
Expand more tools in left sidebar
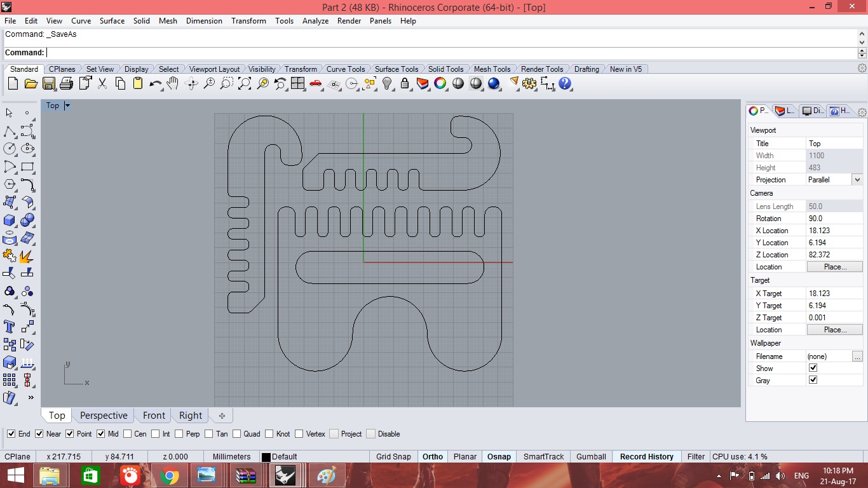(x=31, y=398)
